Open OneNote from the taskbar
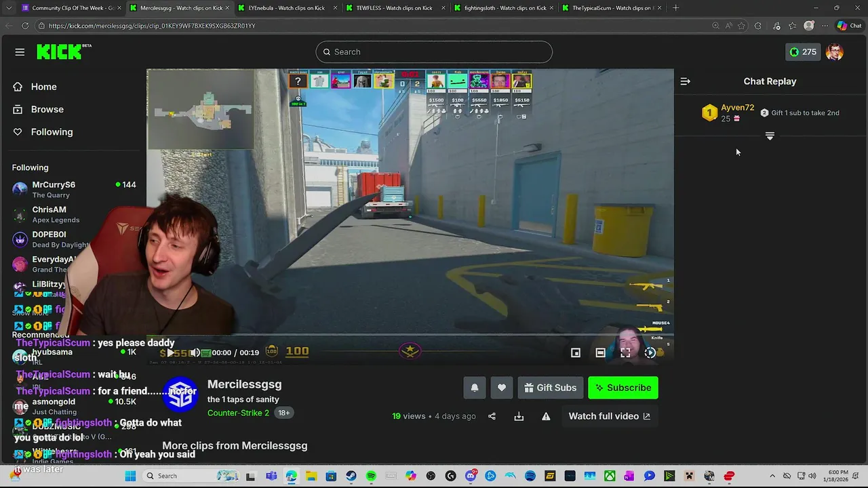 point(629,476)
